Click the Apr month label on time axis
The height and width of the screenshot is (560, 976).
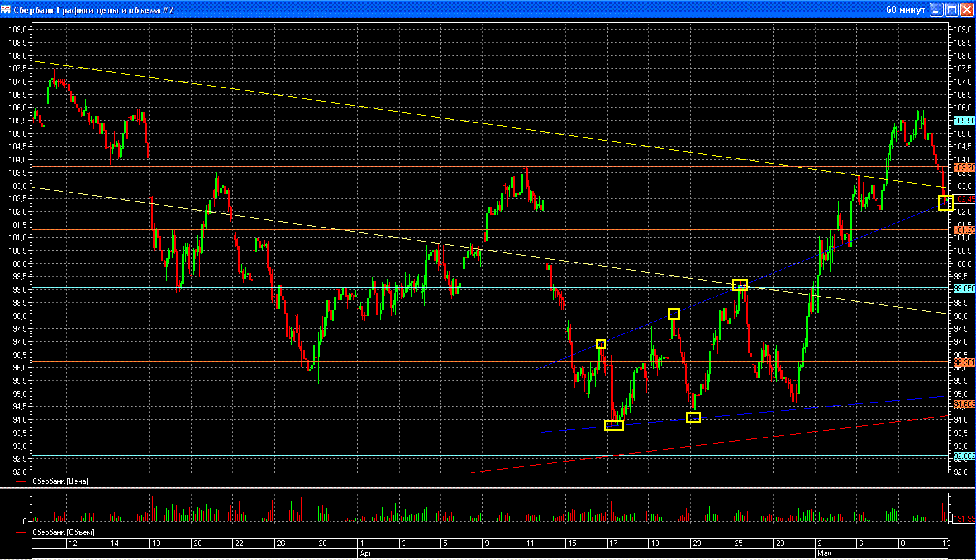[365, 553]
